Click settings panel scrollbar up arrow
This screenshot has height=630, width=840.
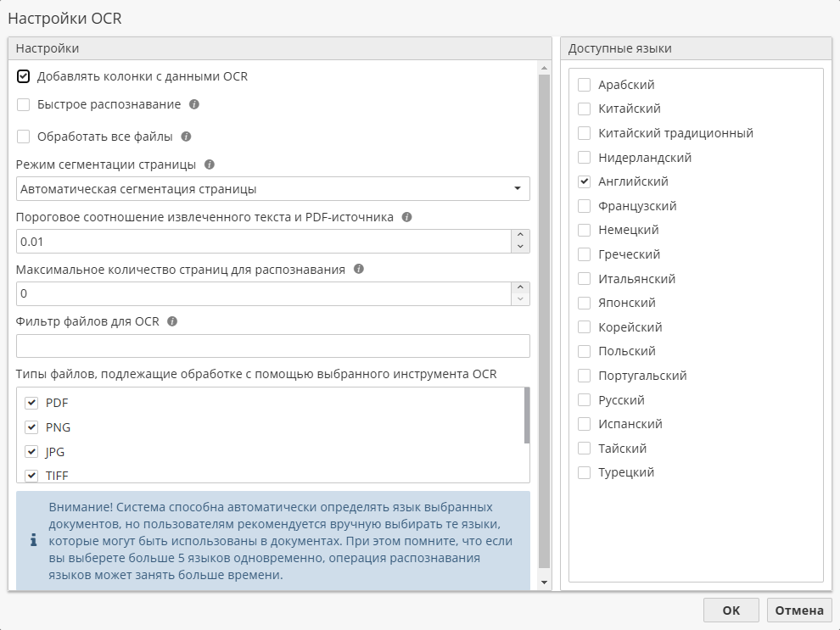(x=544, y=68)
